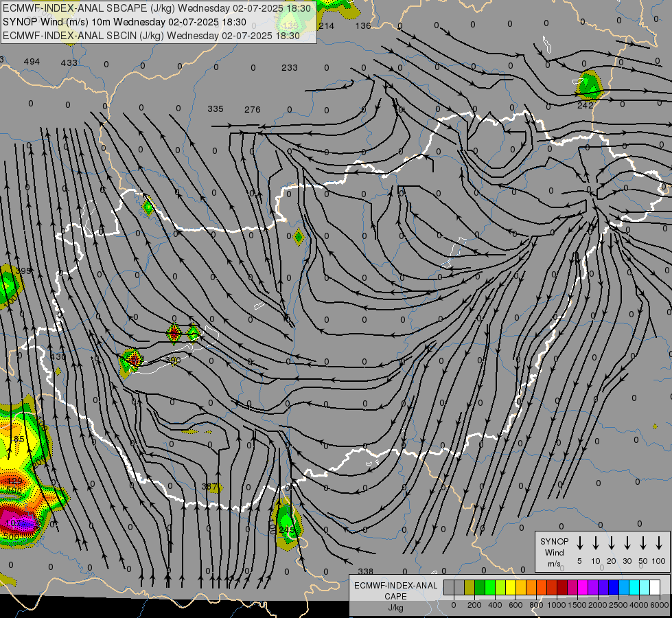This screenshot has width=672, height=618.
Task: Click the wind arrow above 50 in legend
Action: coord(643,543)
